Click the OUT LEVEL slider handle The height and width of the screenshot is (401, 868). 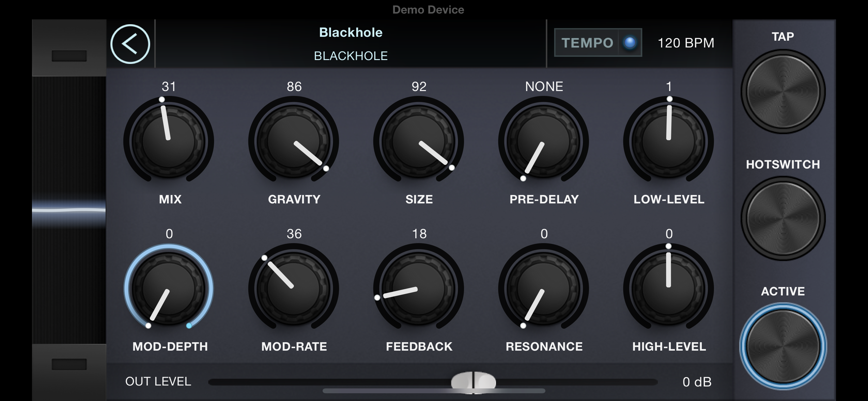click(x=473, y=382)
